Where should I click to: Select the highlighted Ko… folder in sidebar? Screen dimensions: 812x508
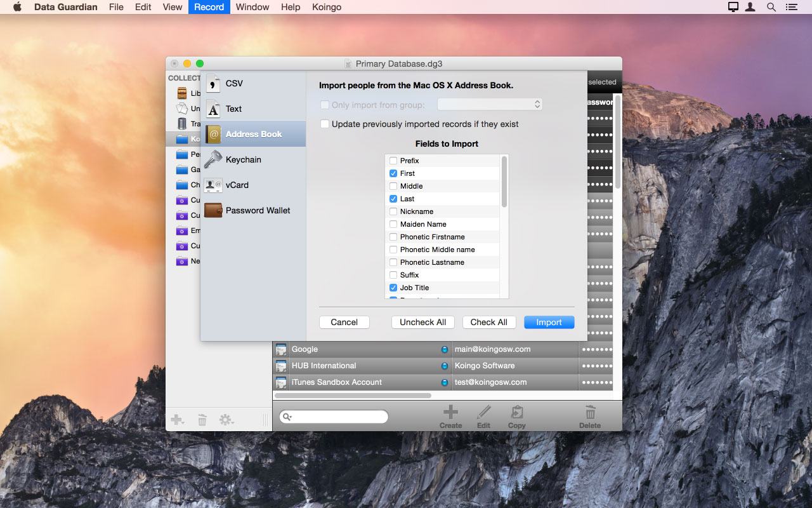click(183, 139)
